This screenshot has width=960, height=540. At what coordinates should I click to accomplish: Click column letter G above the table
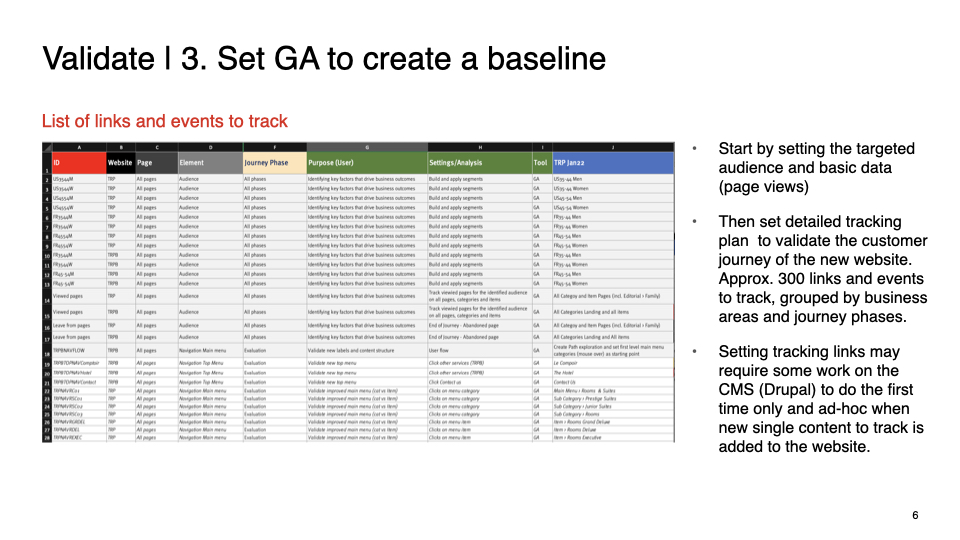pyautogui.click(x=365, y=146)
